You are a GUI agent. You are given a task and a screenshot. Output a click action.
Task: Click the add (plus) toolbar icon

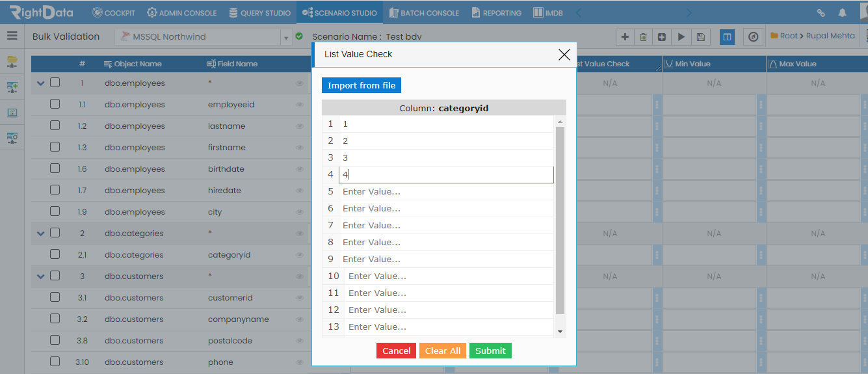[x=625, y=37]
